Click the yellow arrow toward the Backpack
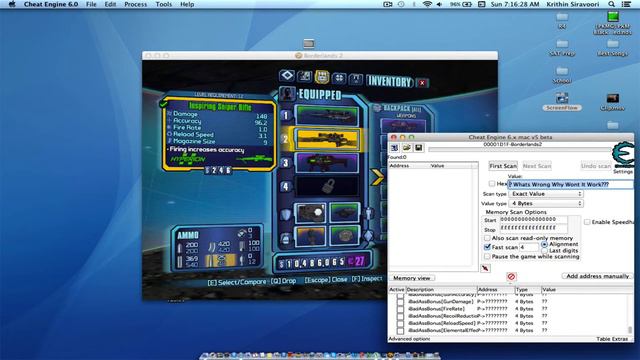Viewport: 640px width, 360px height. point(378,177)
